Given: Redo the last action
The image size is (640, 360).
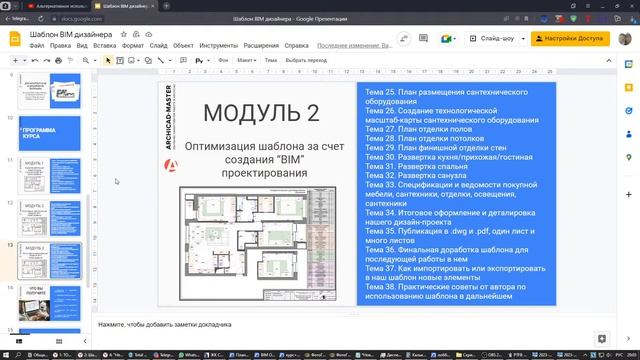Looking at the screenshot, I should point(47,60).
